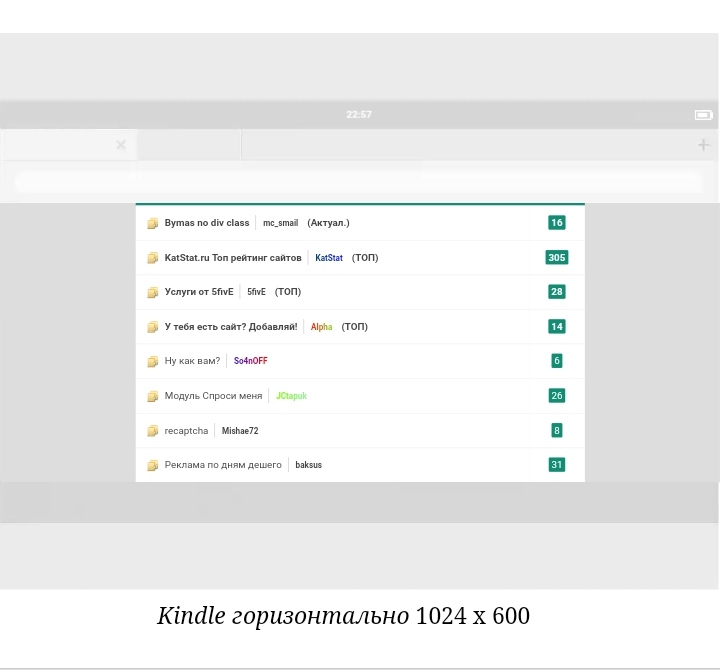720x670 pixels.
Task: Click folder icon for Реклама по дням дешево
Action: click(153, 465)
